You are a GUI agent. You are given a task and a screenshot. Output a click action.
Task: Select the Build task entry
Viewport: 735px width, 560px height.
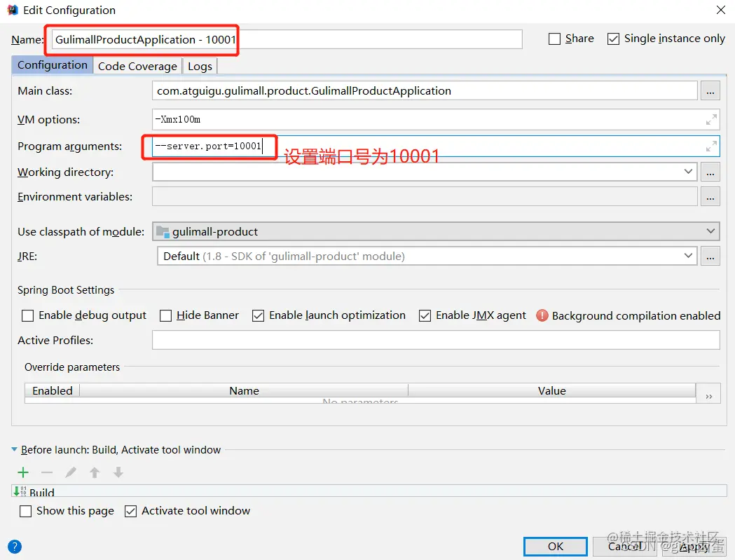click(x=369, y=491)
